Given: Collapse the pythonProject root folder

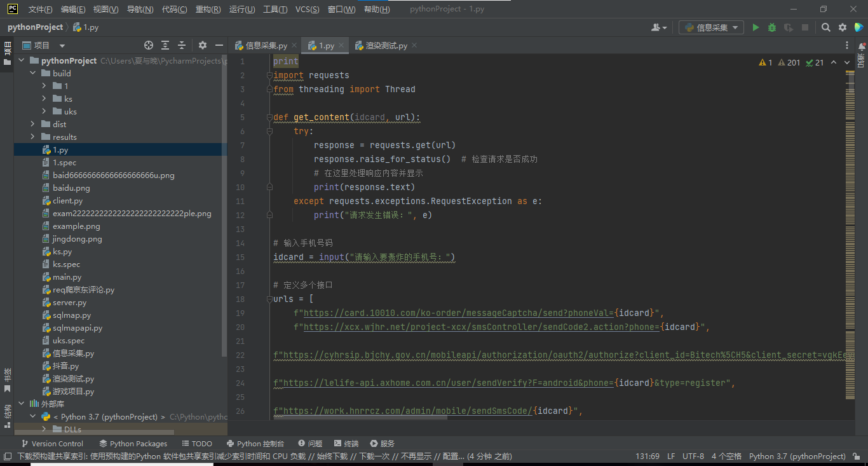Looking at the screenshot, I should pyautogui.click(x=21, y=60).
